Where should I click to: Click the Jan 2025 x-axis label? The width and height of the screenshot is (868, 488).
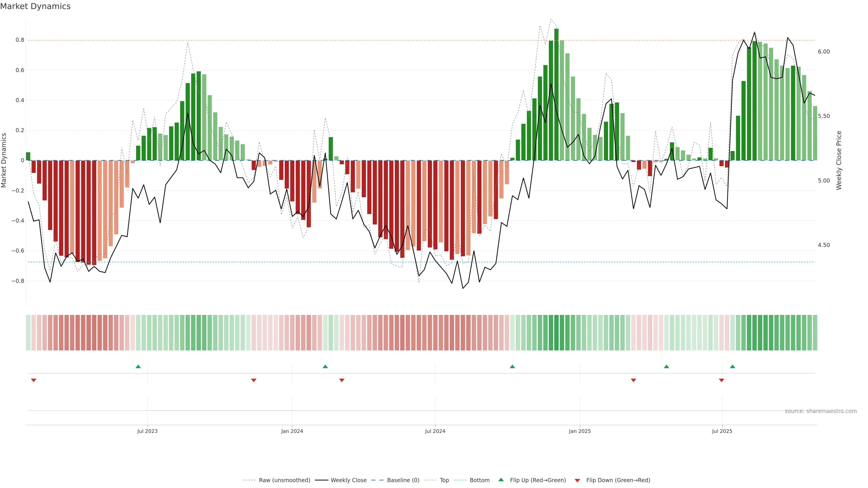580,431
